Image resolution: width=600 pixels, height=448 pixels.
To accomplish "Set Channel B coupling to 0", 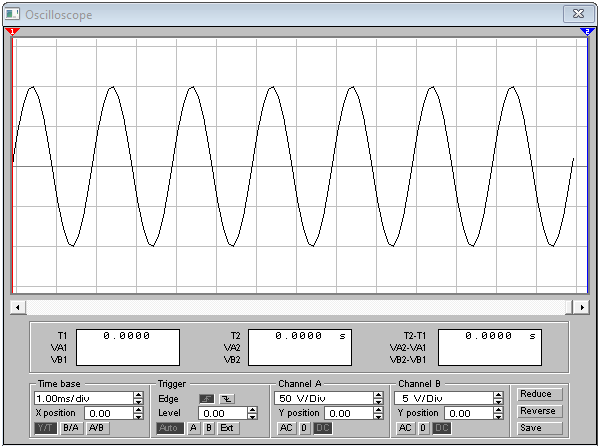I will [423, 428].
